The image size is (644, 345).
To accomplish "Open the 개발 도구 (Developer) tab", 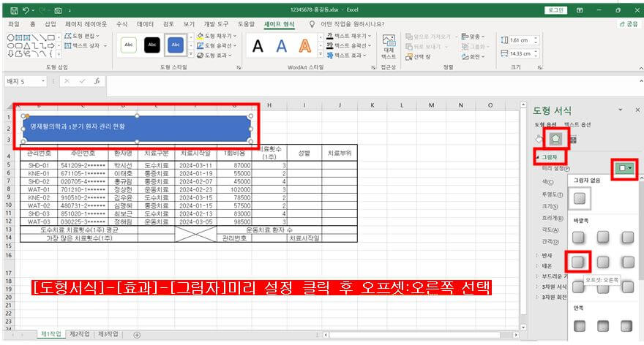I will [x=216, y=24].
